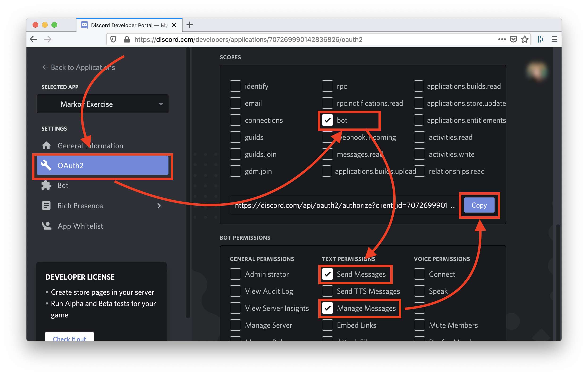Image resolution: width=588 pixels, height=376 pixels.
Task: Copy the generated OAuth2 URL
Action: (x=479, y=205)
